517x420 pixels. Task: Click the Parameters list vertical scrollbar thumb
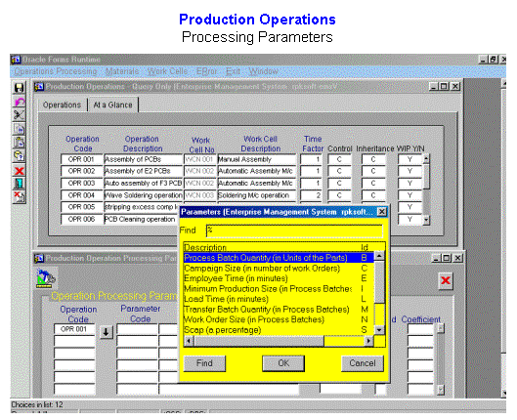(x=379, y=281)
